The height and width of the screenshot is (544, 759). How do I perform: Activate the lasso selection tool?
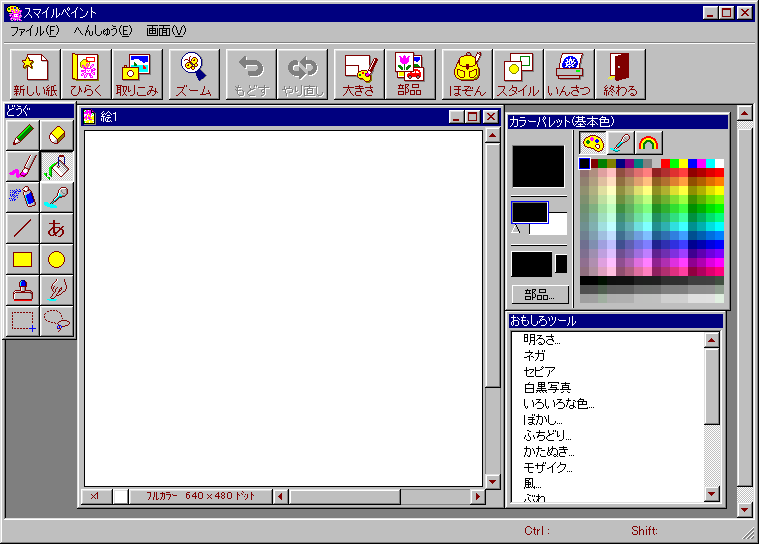coord(57,321)
